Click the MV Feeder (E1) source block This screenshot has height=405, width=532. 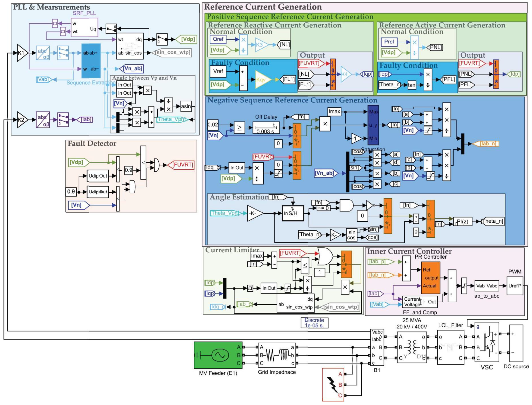tap(218, 355)
